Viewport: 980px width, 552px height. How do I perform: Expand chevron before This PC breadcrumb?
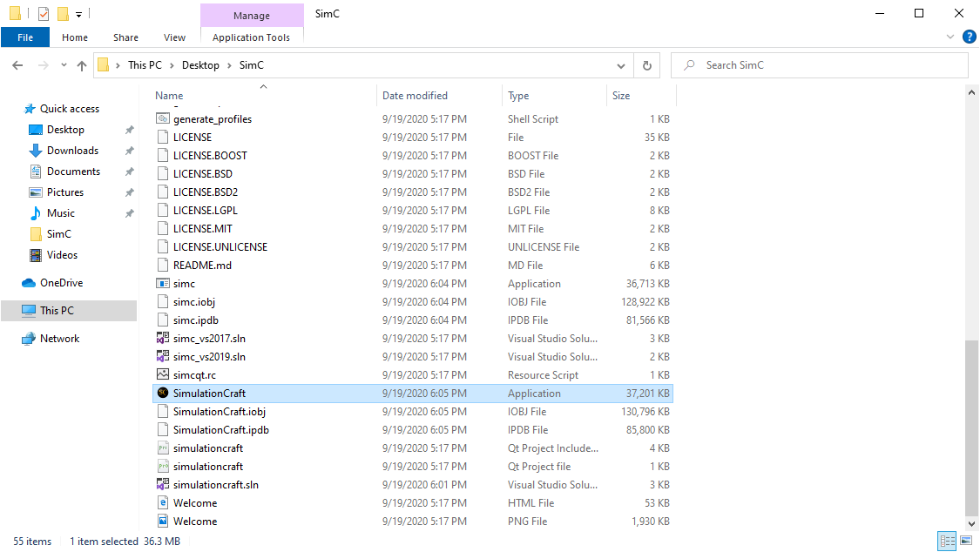118,65
